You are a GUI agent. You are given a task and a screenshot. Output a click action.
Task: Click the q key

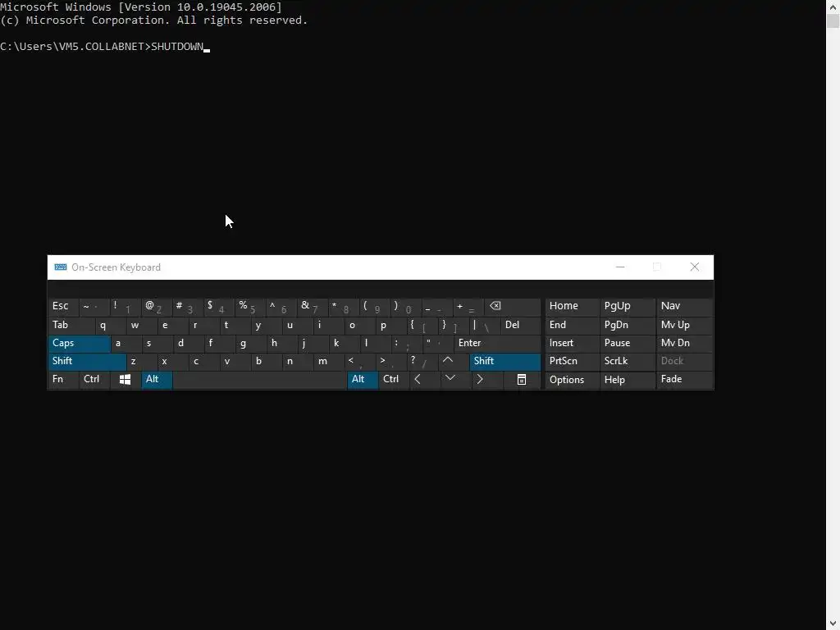click(x=111, y=325)
